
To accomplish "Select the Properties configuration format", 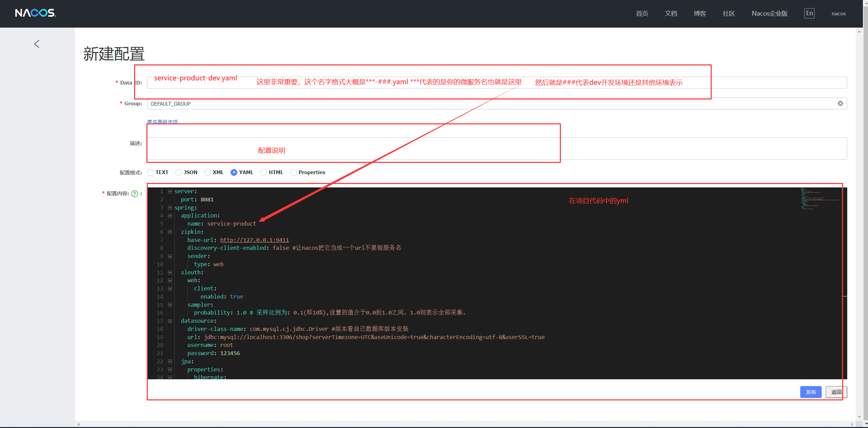I will (294, 172).
